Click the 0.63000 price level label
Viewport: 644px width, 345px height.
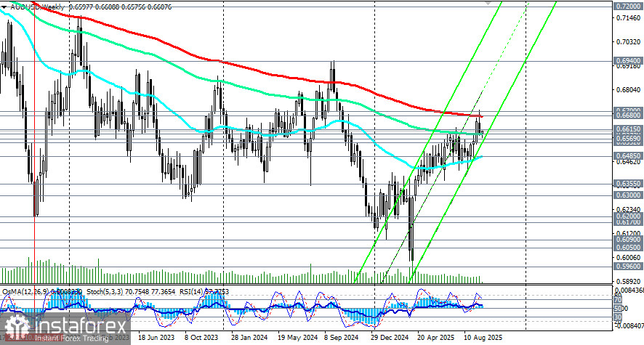coord(628,195)
